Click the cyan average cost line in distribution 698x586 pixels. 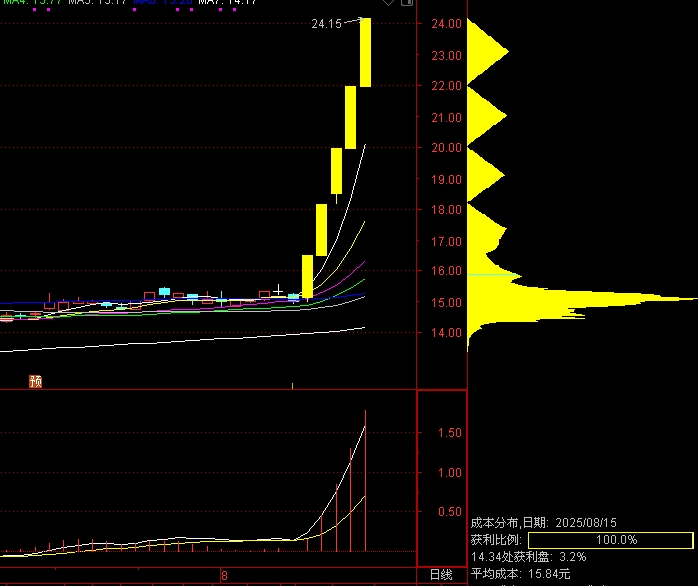pos(492,275)
